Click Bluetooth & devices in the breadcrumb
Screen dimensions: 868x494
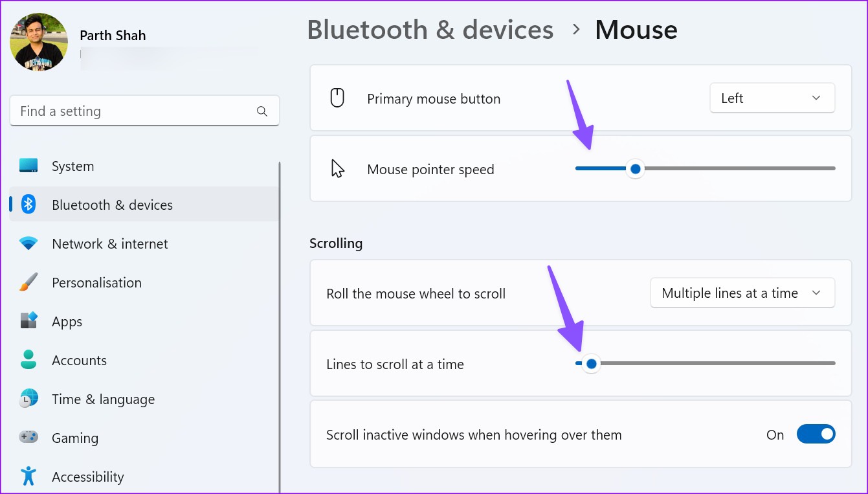point(430,29)
